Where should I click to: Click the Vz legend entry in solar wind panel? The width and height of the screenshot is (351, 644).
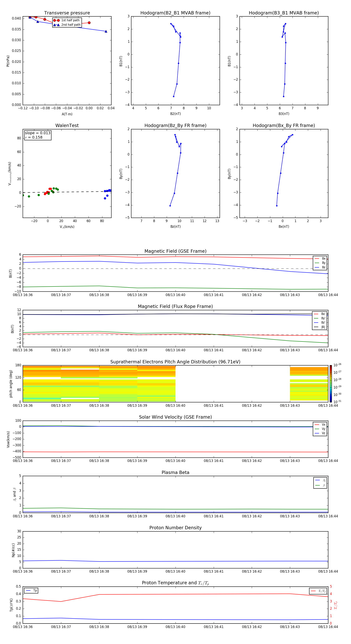coord(320,433)
